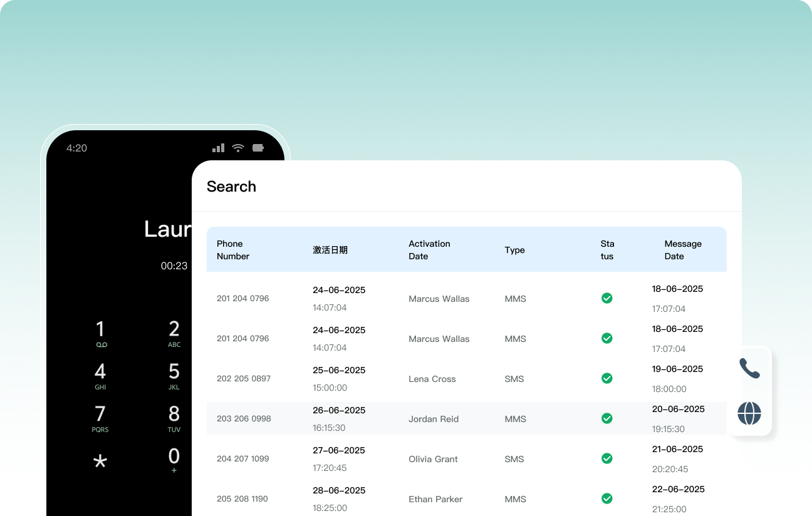Image resolution: width=812 pixels, height=516 pixels.
Task: Click the Type column header
Action: point(514,250)
